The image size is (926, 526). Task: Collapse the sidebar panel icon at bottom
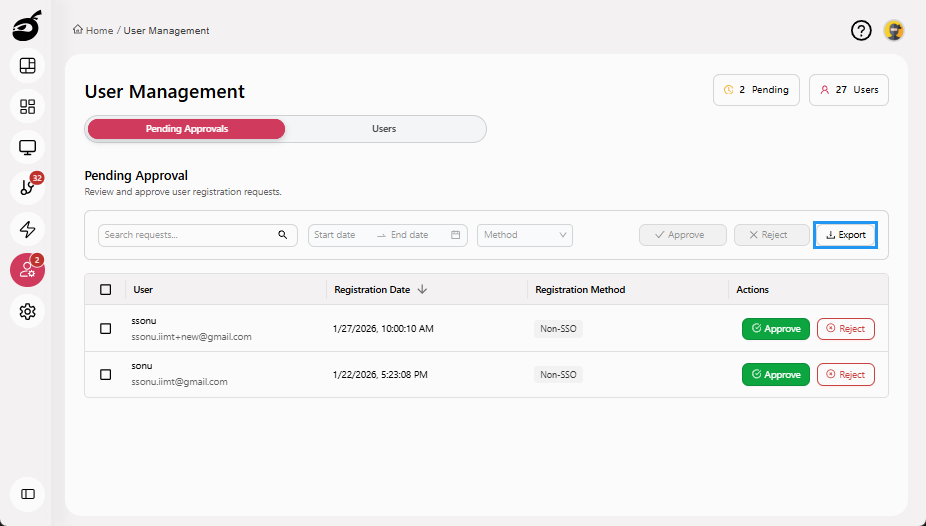(28, 494)
